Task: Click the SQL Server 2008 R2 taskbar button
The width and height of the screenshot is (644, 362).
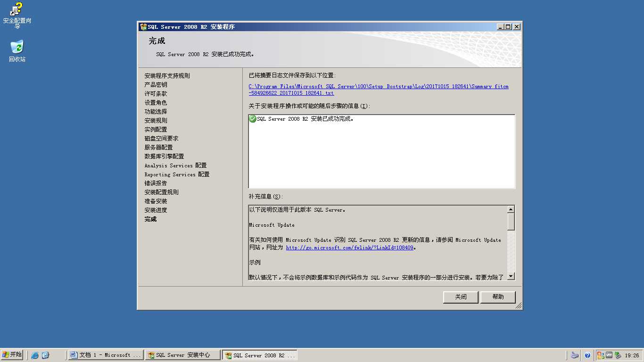Action: pos(260,355)
